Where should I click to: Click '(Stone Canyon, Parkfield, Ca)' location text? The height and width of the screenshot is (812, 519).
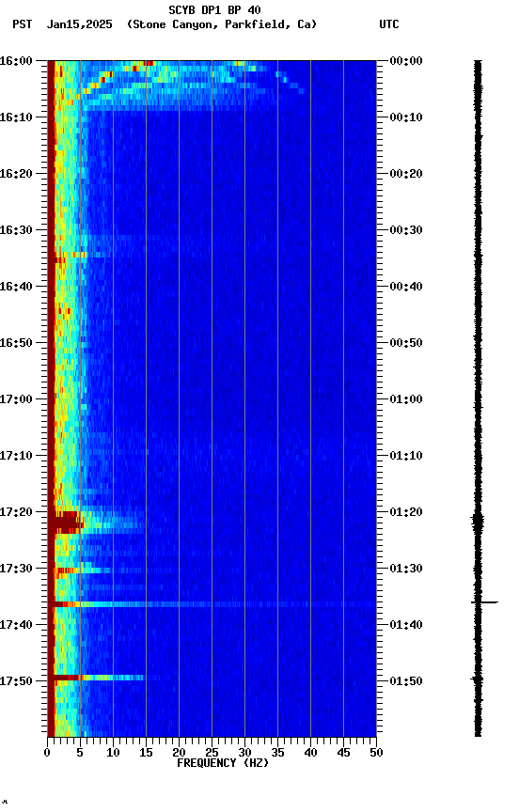222,24
